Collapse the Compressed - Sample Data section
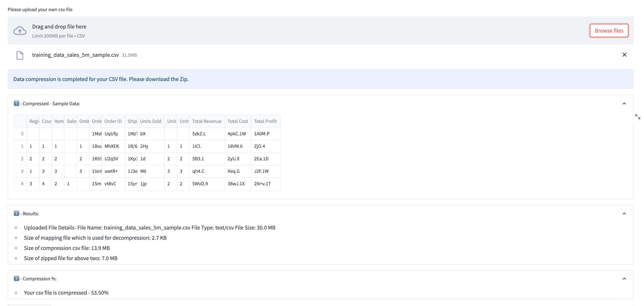Viewport: 644px width, 306px height. tap(624, 103)
